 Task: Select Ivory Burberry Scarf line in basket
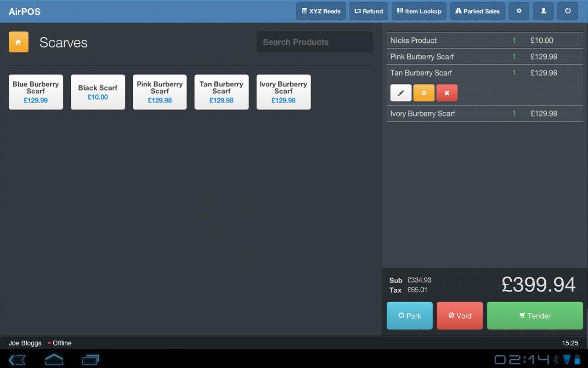485,114
